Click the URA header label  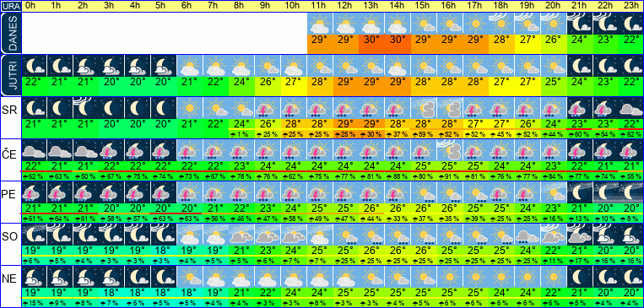(x=10, y=6)
